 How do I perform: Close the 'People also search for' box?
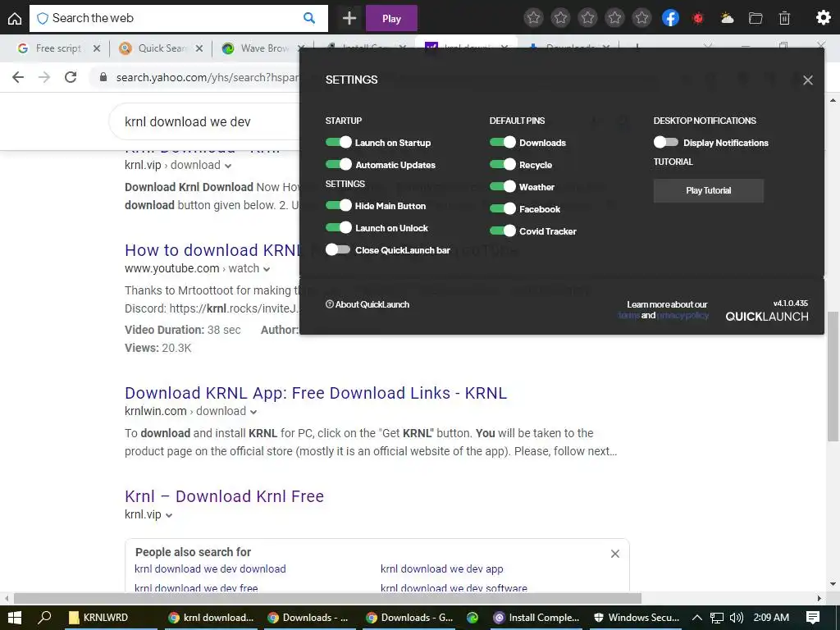pos(615,554)
